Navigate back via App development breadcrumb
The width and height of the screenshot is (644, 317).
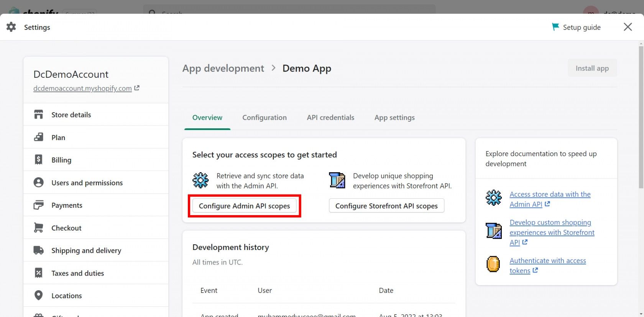[223, 68]
